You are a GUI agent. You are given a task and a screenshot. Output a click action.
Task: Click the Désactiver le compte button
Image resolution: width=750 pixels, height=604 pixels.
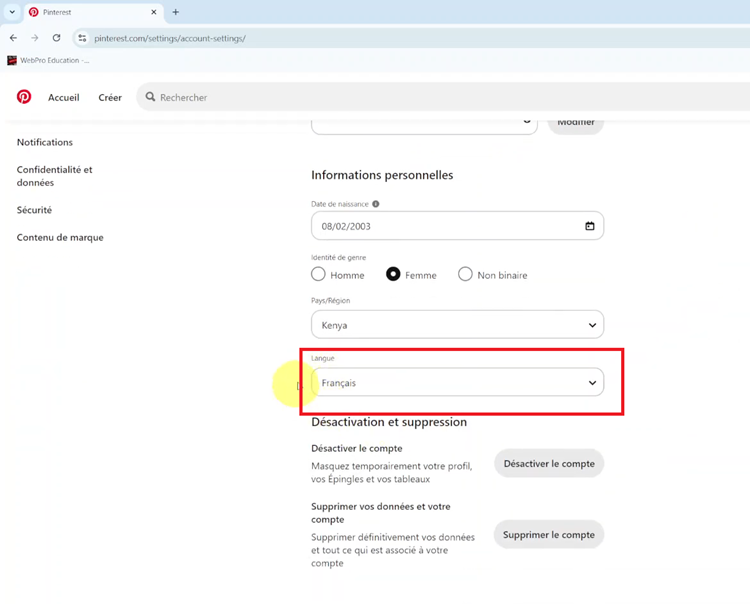pyautogui.click(x=549, y=463)
